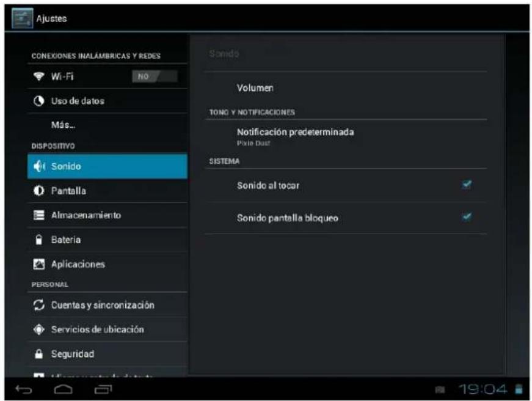Click the Servicios de ubicación target icon
The image size is (532, 401).
point(38,329)
